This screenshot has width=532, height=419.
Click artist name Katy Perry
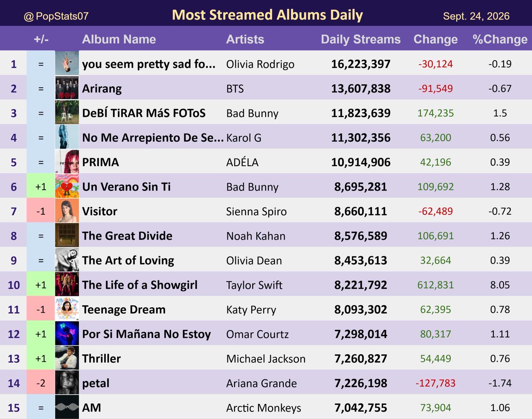click(251, 310)
